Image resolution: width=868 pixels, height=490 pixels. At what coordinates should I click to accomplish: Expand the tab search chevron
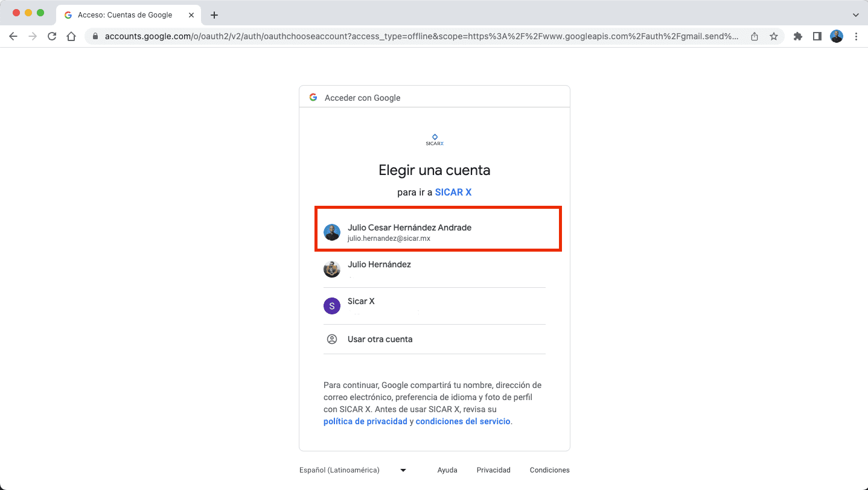pos(855,15)
